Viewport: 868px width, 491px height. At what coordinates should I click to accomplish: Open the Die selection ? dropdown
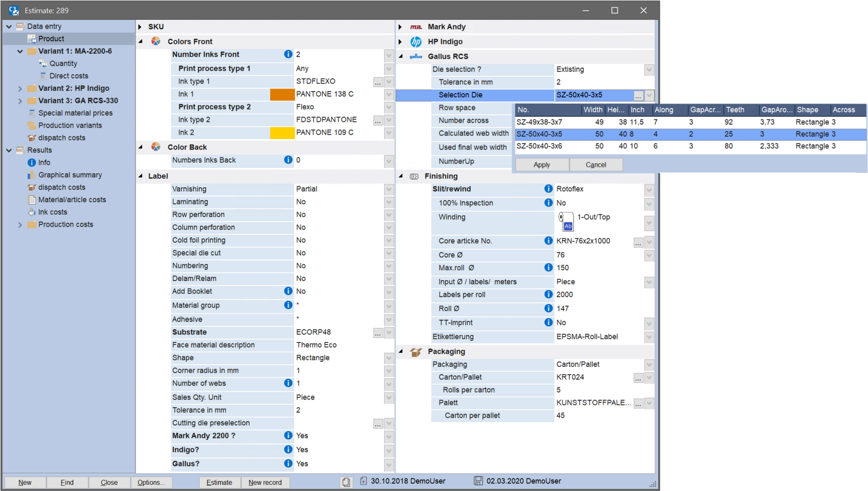tap(649, 69)
